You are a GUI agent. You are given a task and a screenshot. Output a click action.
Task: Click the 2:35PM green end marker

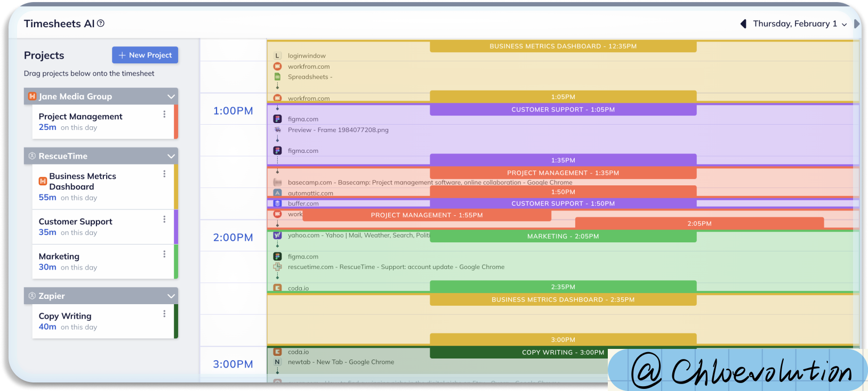coord(563,287)
